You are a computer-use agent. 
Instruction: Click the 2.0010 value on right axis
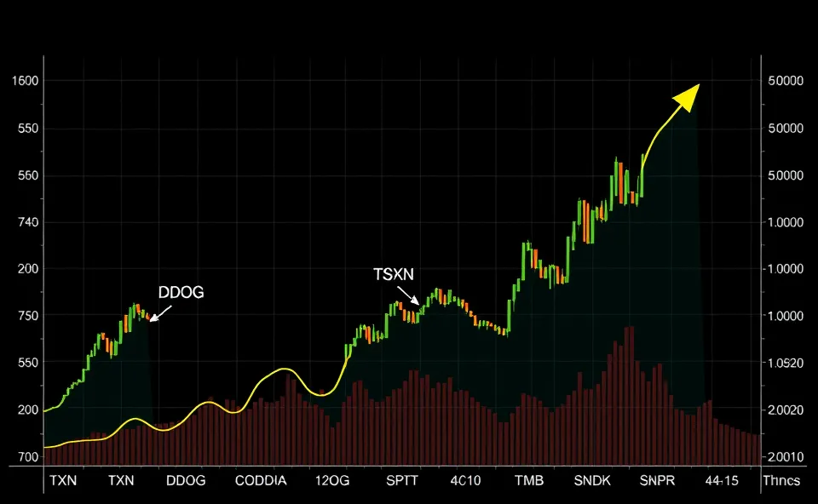[786, 457]
